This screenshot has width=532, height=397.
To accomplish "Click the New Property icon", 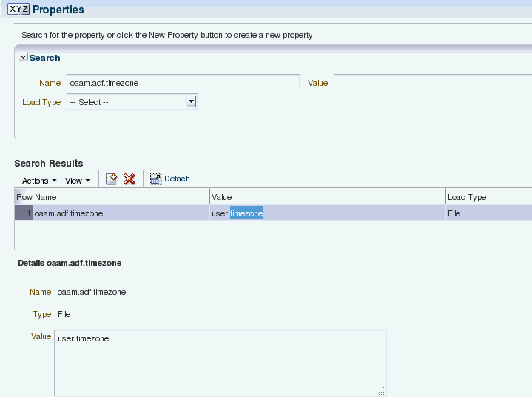I will point(111,179).
